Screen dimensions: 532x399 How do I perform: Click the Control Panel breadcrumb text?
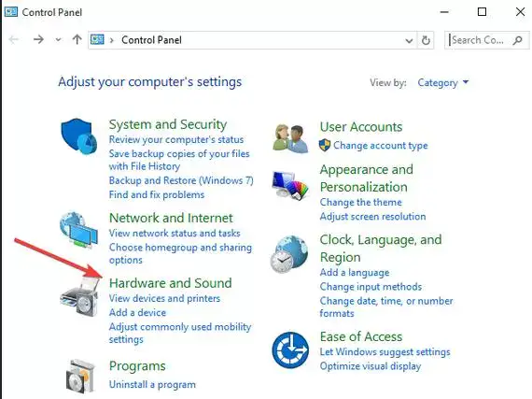151,40
